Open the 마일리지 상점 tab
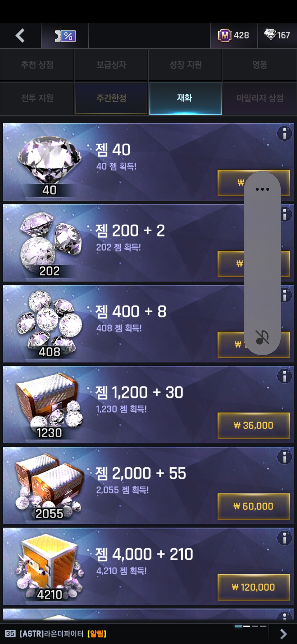Viewport: 297px width, 644px height. click(260, 98)
